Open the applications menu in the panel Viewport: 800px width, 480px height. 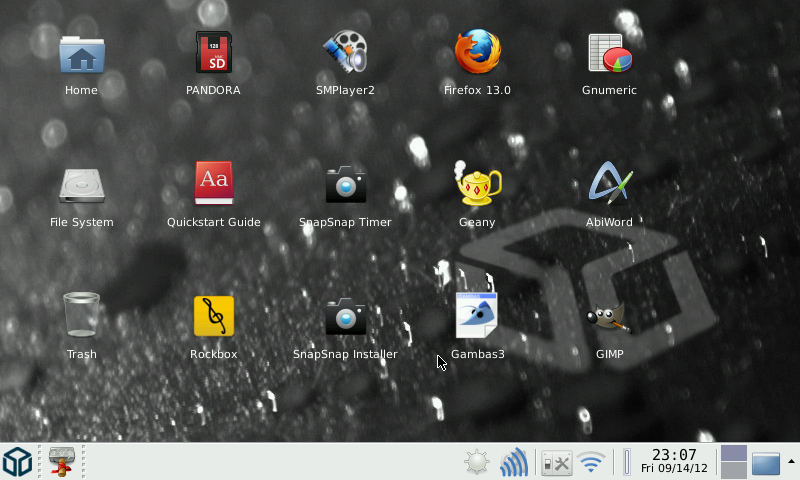coord(17,462)
